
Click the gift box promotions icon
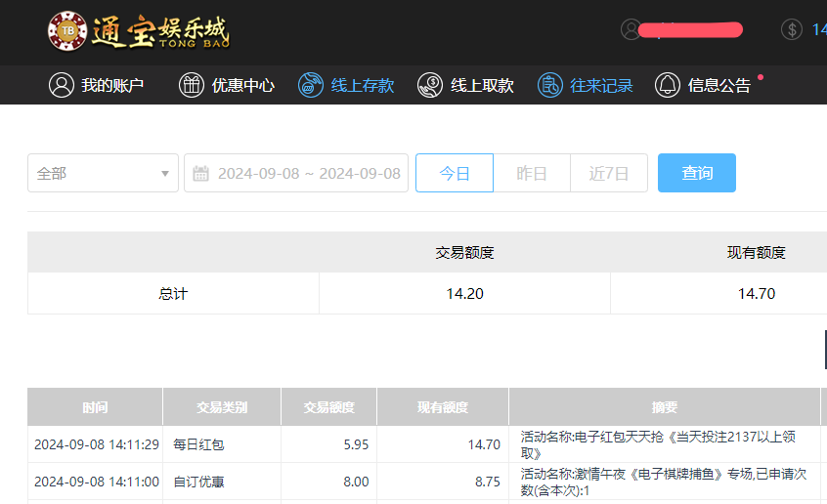click(x=192, y=85)
